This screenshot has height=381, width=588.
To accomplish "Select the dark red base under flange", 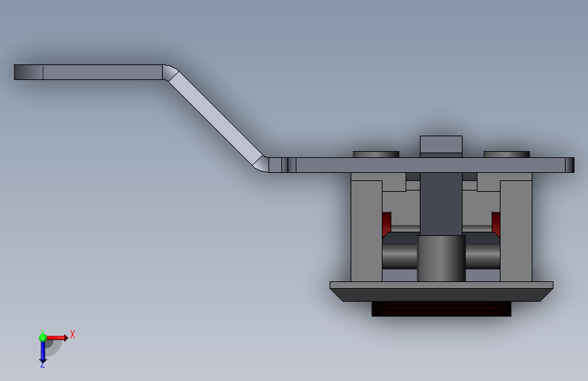I will point(442,309).
